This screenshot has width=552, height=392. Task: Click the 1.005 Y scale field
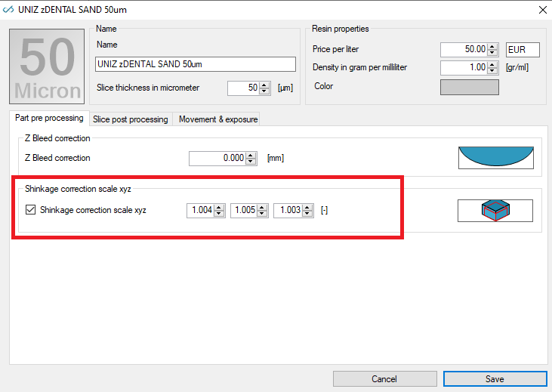(x=244, y=210)
